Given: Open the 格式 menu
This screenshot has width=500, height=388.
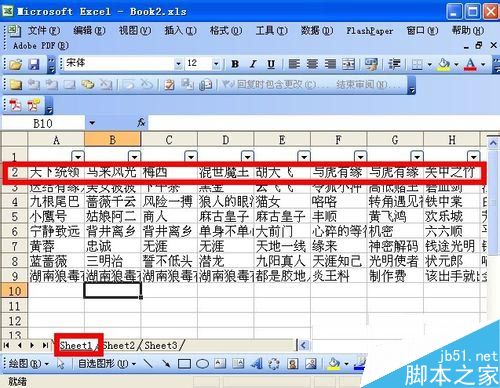Looking at the screenshot, I should (226, 31).
